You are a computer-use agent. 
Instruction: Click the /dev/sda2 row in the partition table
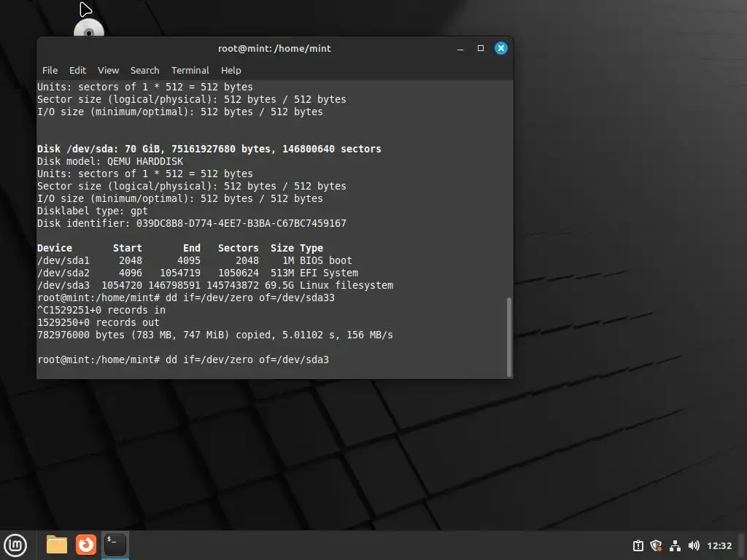click(198, 273)
